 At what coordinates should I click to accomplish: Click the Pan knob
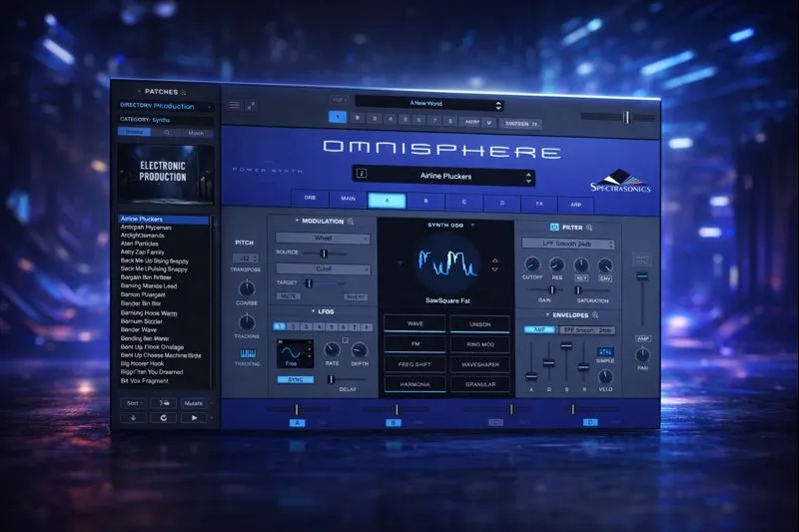coord(642,355)
